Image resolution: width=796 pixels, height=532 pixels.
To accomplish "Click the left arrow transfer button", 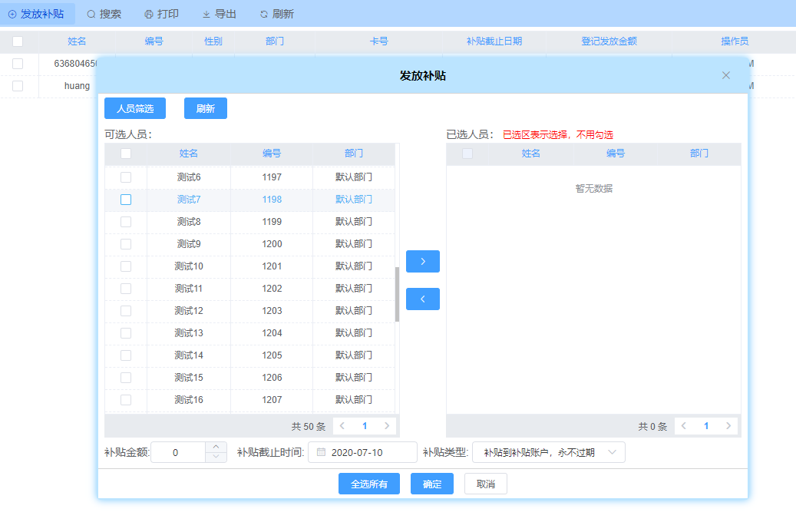I will tap(422, 299).
